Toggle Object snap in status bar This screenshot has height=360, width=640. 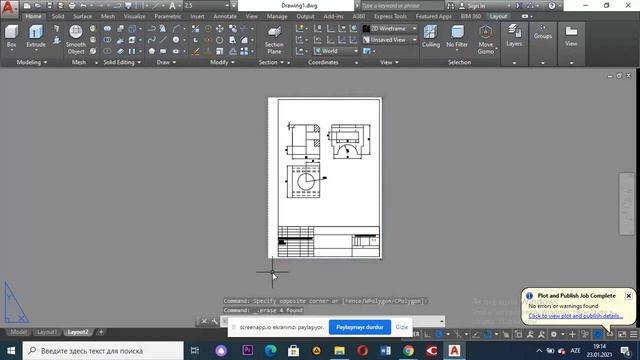488,334
